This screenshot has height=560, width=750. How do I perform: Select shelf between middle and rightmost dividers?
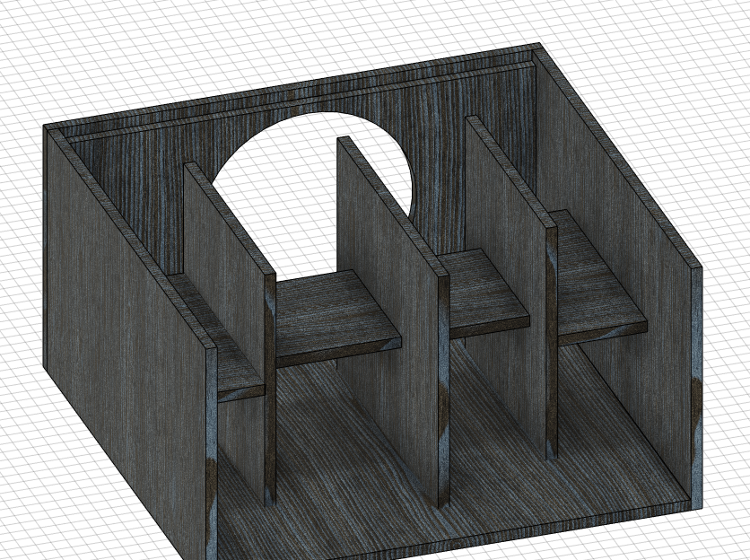coord(483,292)
